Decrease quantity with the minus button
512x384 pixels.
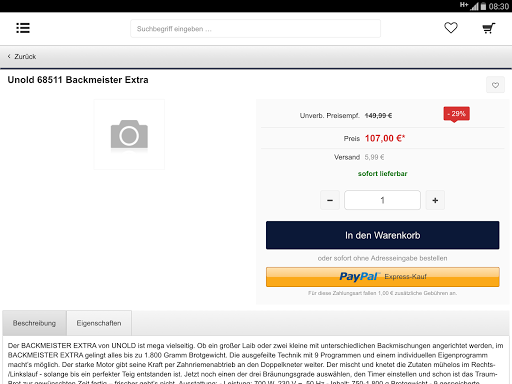[330, 200]
